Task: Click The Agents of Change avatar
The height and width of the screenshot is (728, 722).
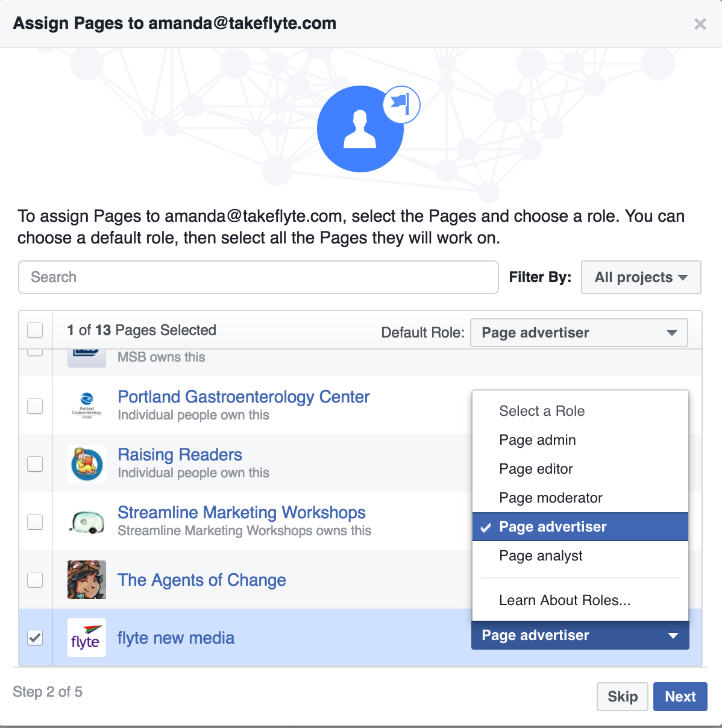Action: (x=87, y=579)
